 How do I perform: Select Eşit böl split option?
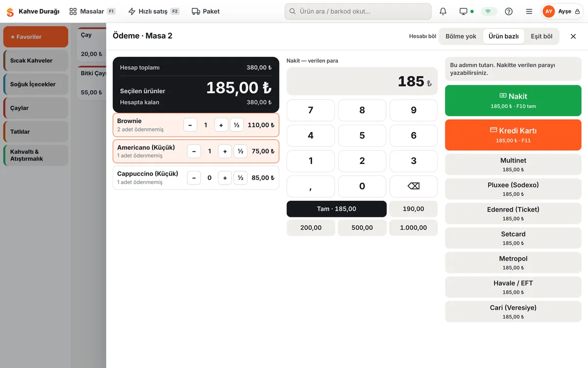[x=541, y=36]
